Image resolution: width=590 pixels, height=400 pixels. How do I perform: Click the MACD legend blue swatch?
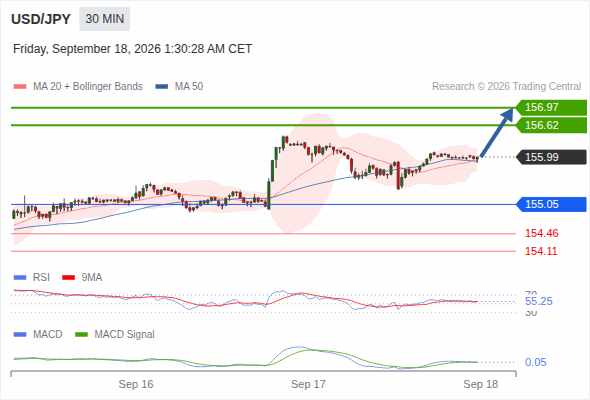[20, 335]
